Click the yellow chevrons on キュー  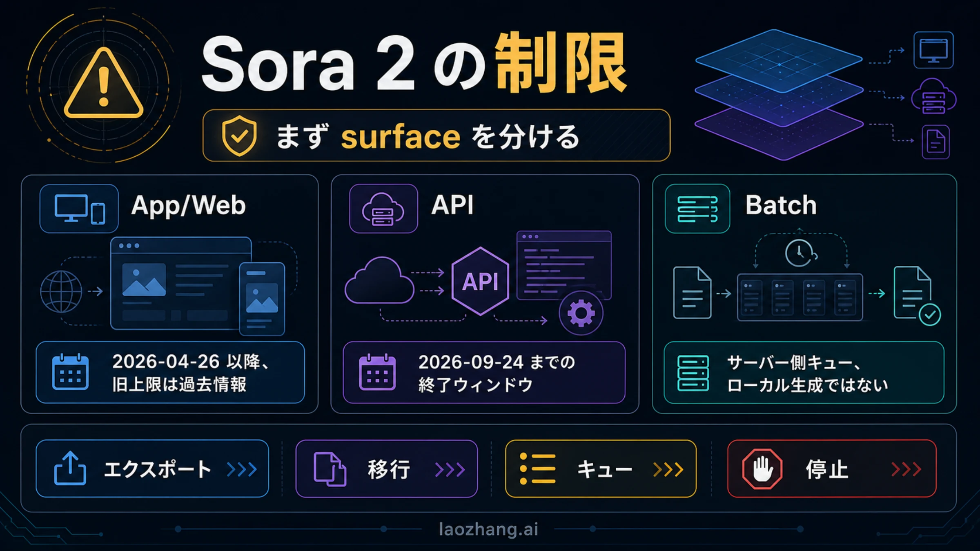tap(668, 469)
